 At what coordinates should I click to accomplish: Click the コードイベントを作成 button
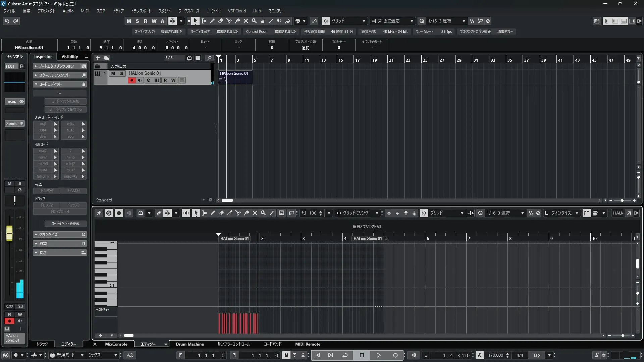pos(65,224)
